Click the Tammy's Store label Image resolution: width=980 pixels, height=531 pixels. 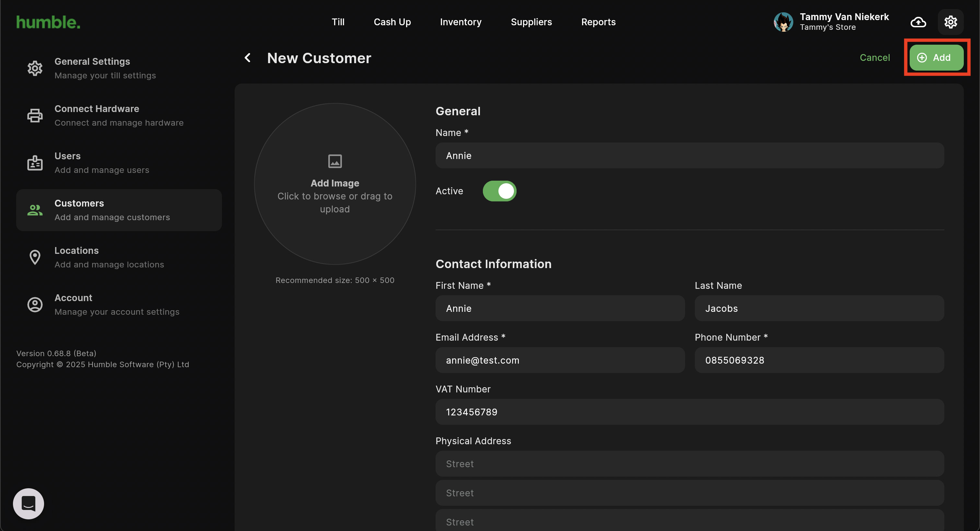pos(827,28)
